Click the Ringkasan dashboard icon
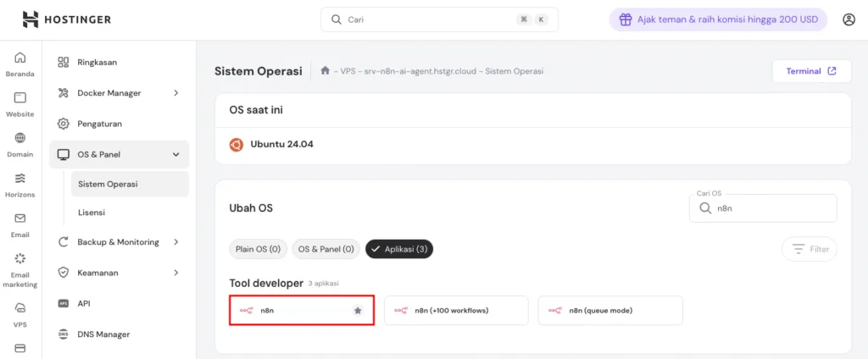 pyautogui.click(x=64, y=62)
